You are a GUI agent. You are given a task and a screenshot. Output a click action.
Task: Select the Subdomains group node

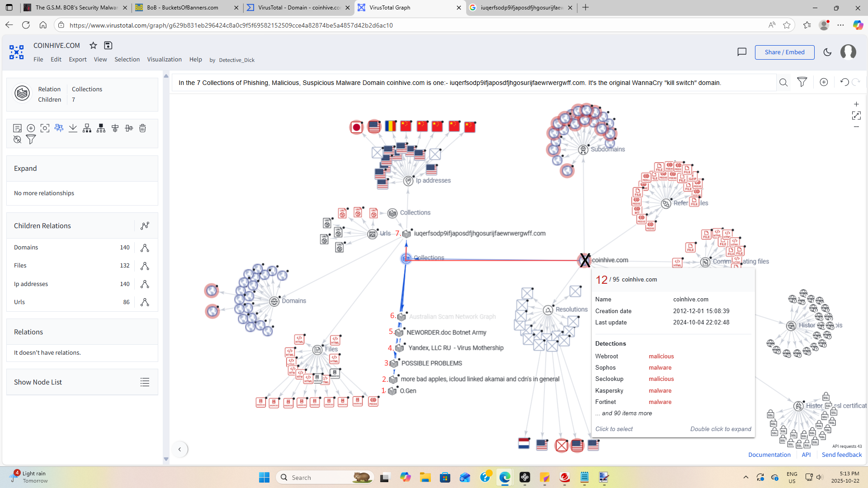pyautogui.click(x=583, y=150)
